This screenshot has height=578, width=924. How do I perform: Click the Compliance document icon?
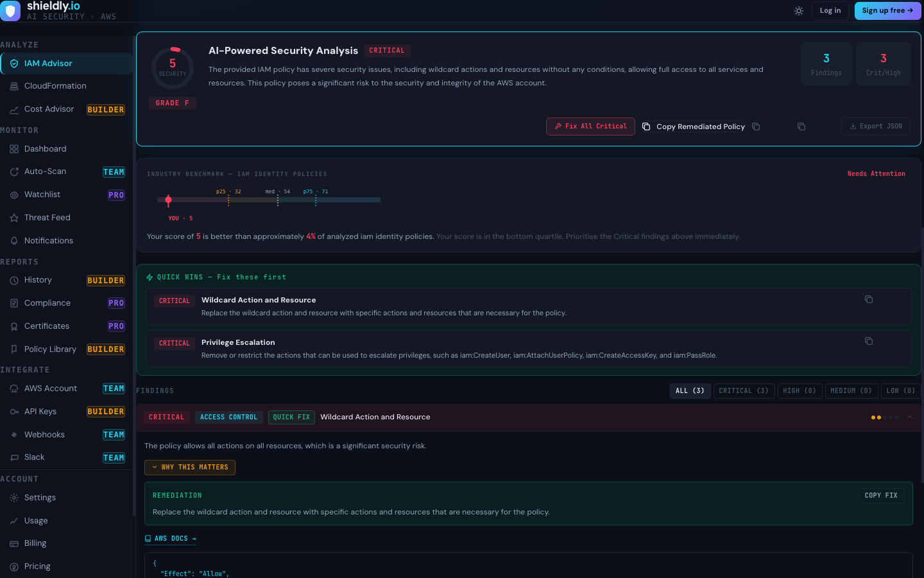[14, 303]
